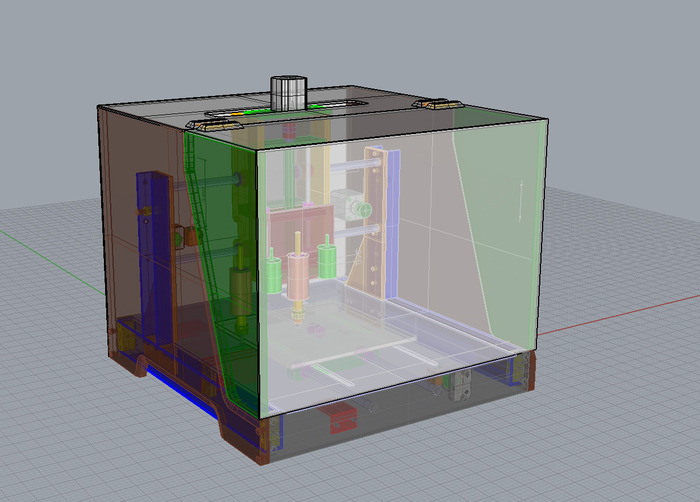The width and height of the screenshot is (700, 502).
Task: Select the latch on the top-right lid edge
Action: click(437, 105)
